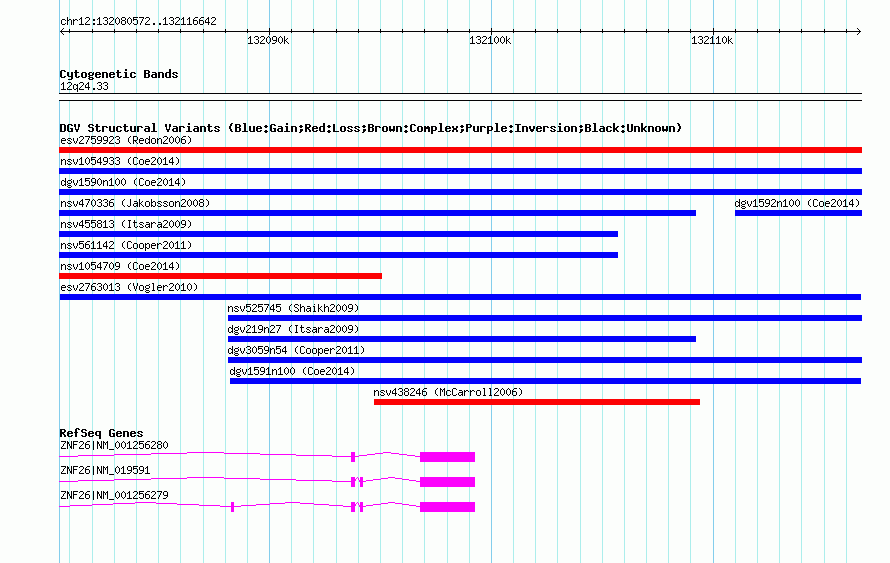890x563 pixels.
Task: Open variant label nsv525745 (Shaikh2009)
Action: click(293, 308)
